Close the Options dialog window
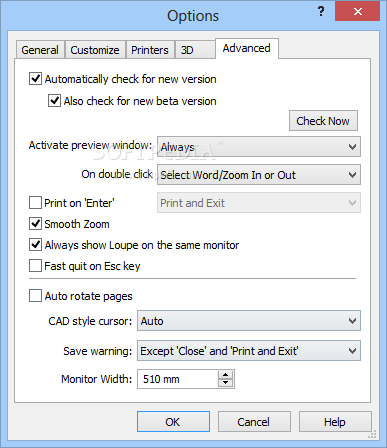Image resolution: width=387 pixels, height=448 pixels. click(x=357, y=12)
